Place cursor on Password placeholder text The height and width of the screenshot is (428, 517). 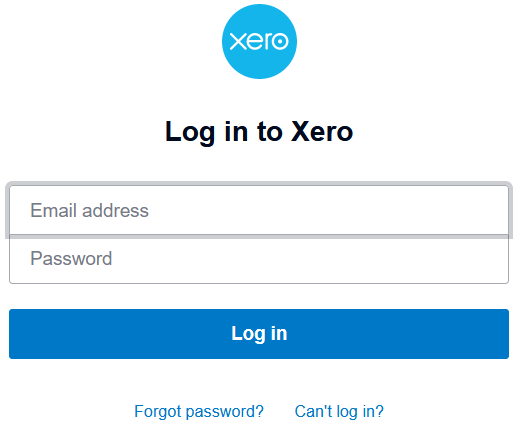coord(71,258)
